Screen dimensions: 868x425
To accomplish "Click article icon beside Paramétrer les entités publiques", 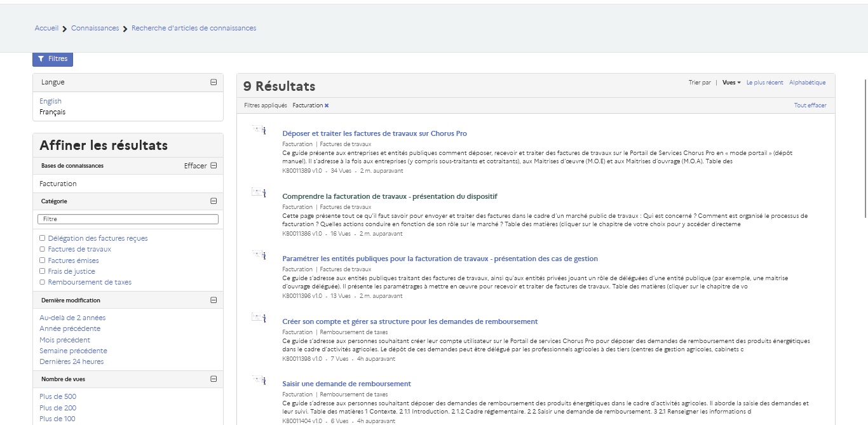I will point(259,255).
